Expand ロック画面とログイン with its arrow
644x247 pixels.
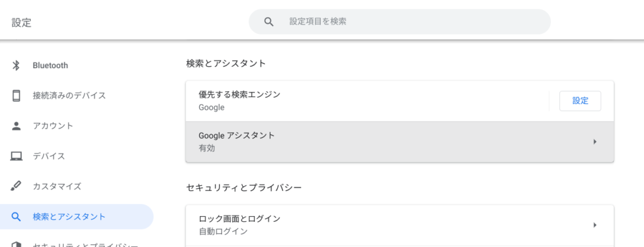(595, 225)
